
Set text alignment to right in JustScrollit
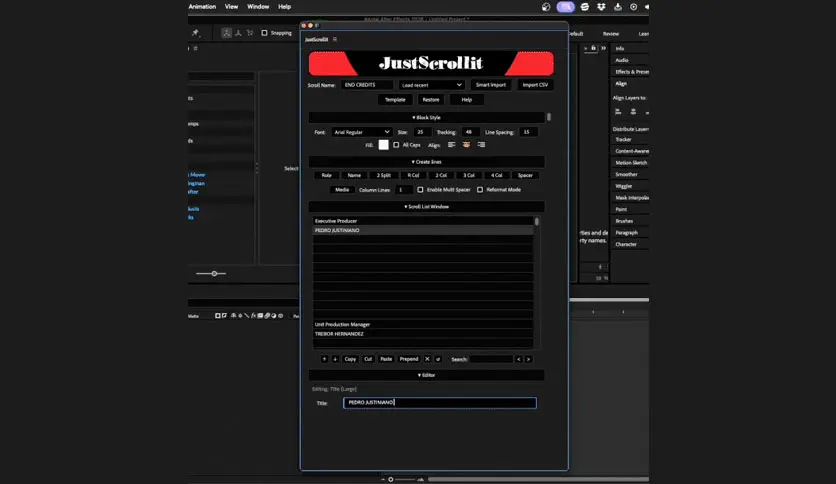(481, 145)
